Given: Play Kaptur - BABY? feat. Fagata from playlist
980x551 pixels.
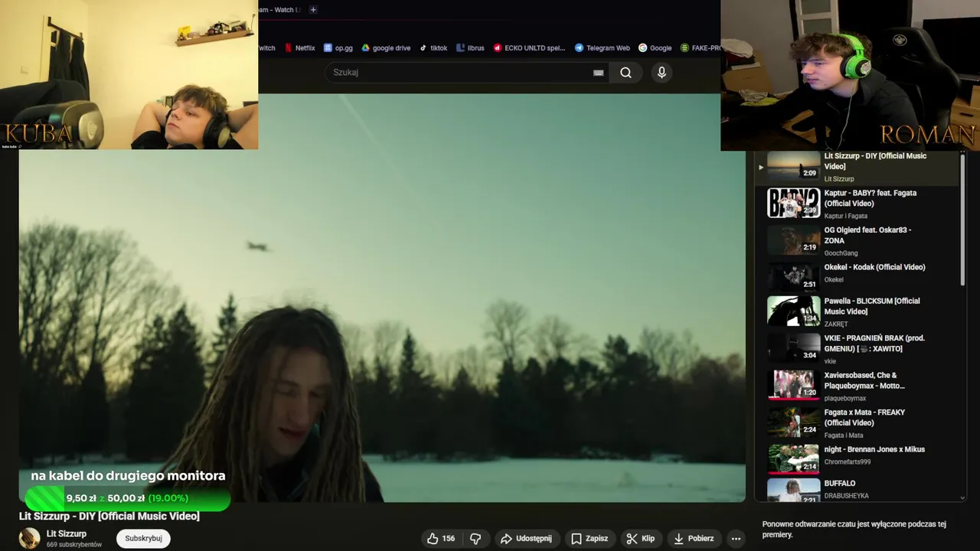Looking at the screenshot, I should pyautogui.click(x=857, y=204).
